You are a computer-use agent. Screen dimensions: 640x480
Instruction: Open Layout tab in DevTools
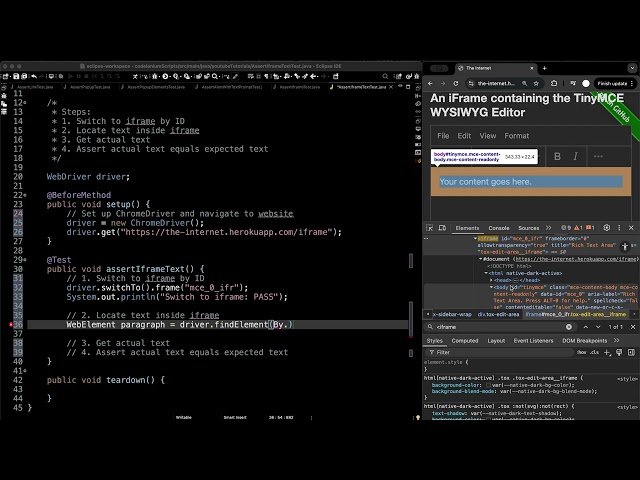tap(496, 341)
